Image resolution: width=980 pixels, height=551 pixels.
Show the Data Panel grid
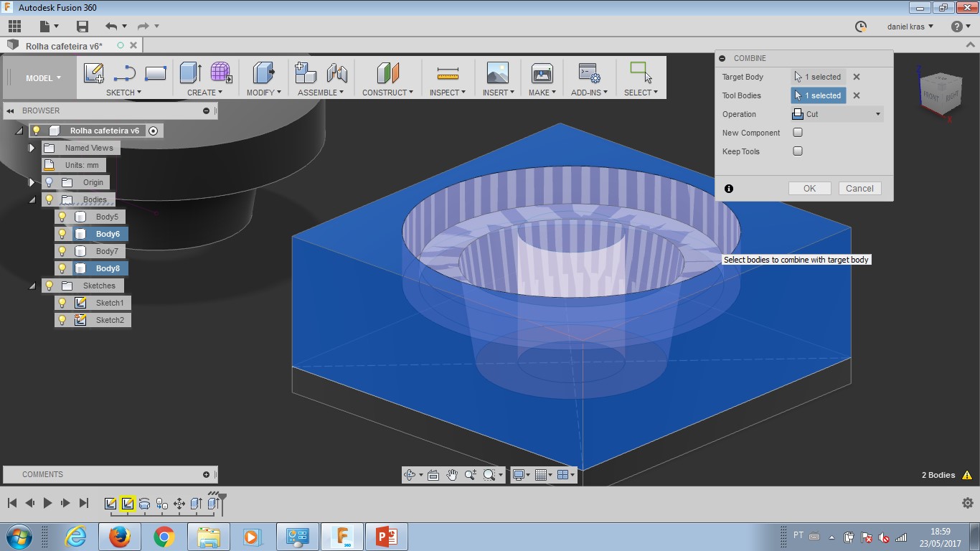14,27
